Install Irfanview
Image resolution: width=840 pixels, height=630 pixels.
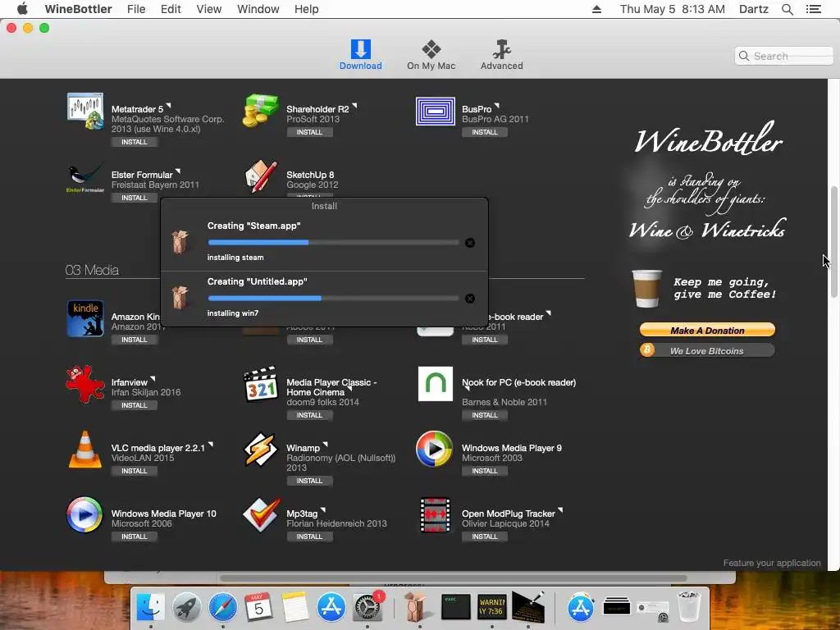pyautogui.click(x=134, y=405)
